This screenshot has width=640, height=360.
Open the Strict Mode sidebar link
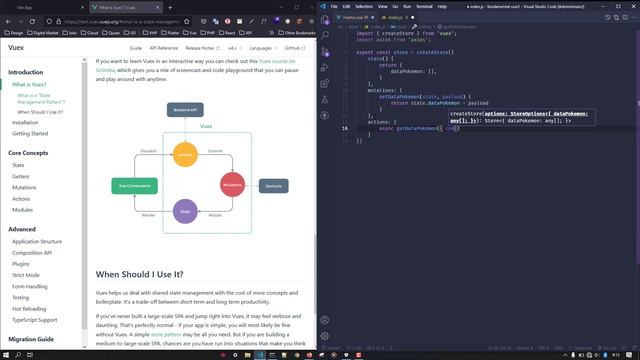click(26, 275)
